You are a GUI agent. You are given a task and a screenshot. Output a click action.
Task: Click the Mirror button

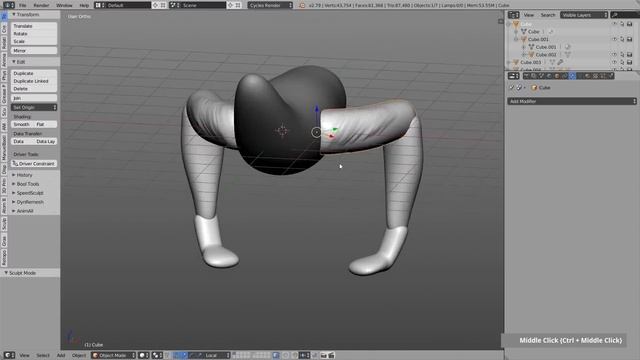point(34,51)
